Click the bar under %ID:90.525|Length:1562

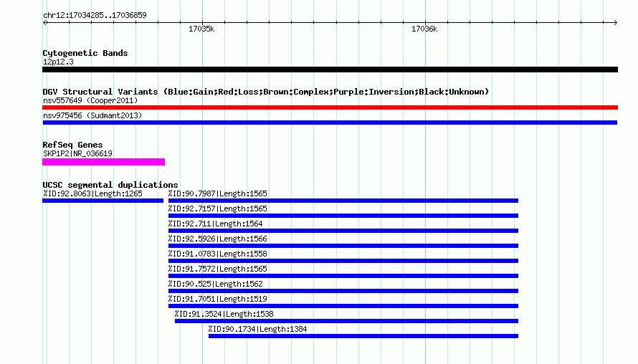pos(343,291)
